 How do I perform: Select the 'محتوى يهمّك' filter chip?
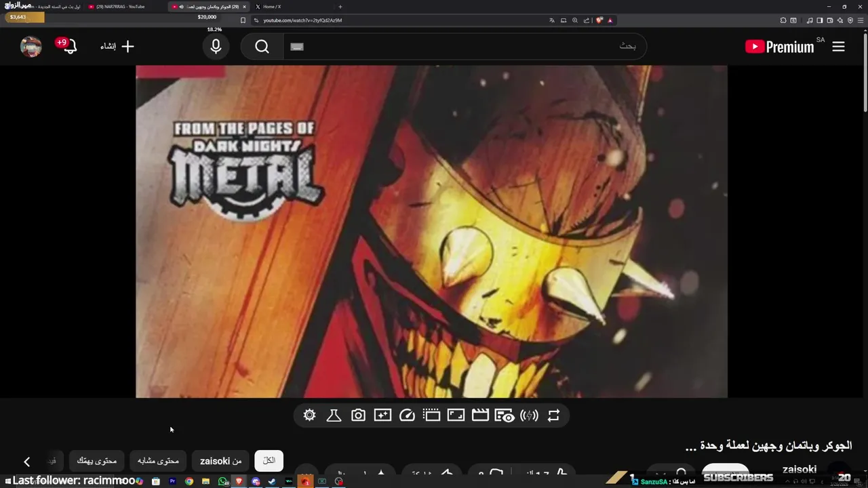96,461
